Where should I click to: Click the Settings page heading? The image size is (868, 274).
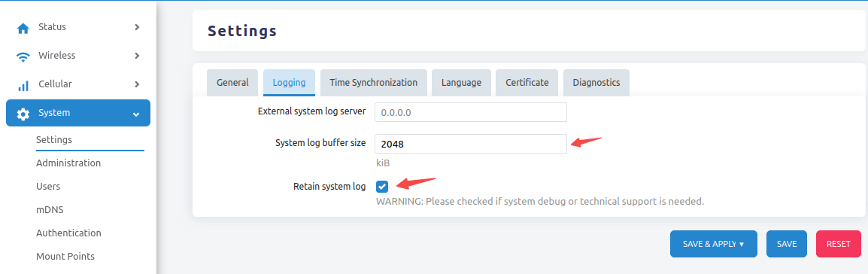[x=242, y=31]
